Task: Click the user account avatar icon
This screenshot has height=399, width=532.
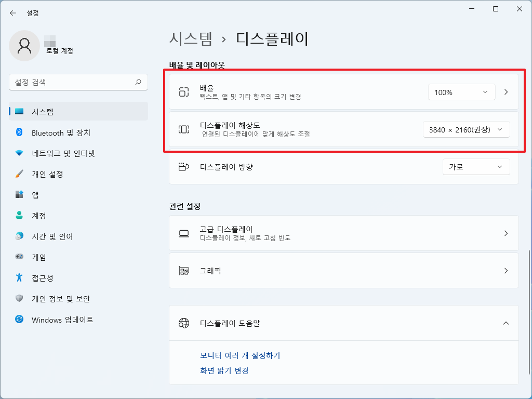Action: (x=24, y=46)
